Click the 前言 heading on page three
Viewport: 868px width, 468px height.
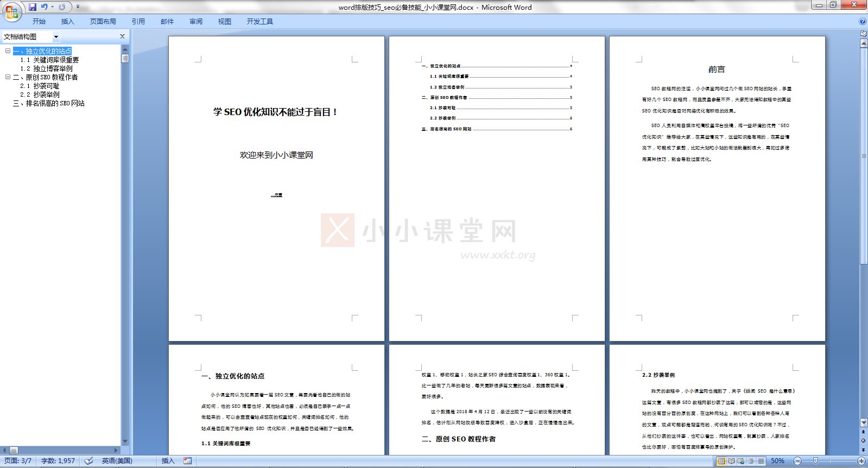tap(717, 69)
